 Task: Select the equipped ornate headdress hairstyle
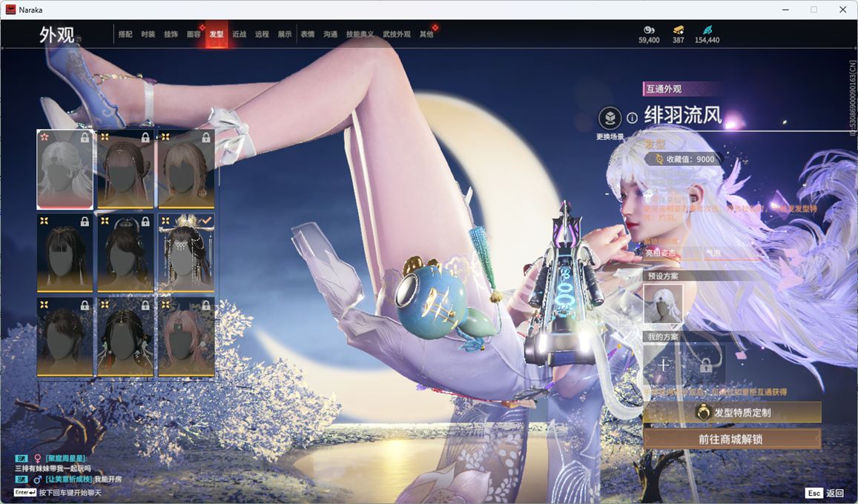(x=186, y=253)
